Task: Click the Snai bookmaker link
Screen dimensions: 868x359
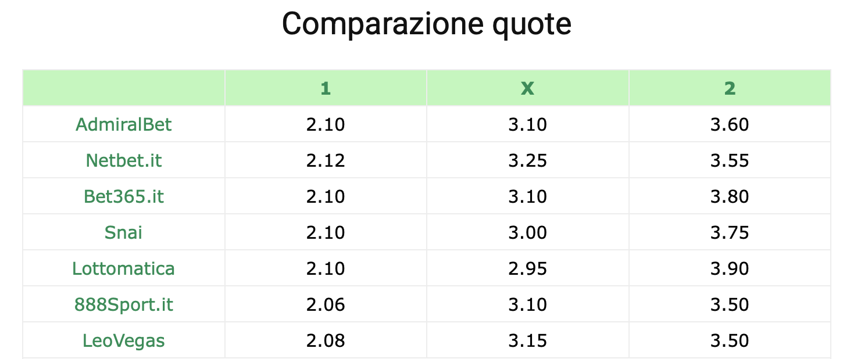Action: point(123,232)
